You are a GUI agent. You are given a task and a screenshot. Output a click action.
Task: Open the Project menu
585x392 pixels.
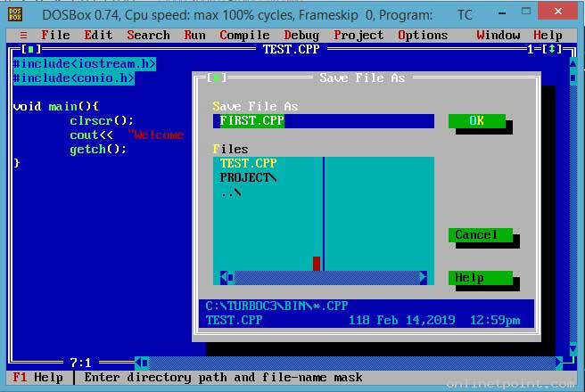[x=358, y=35]
